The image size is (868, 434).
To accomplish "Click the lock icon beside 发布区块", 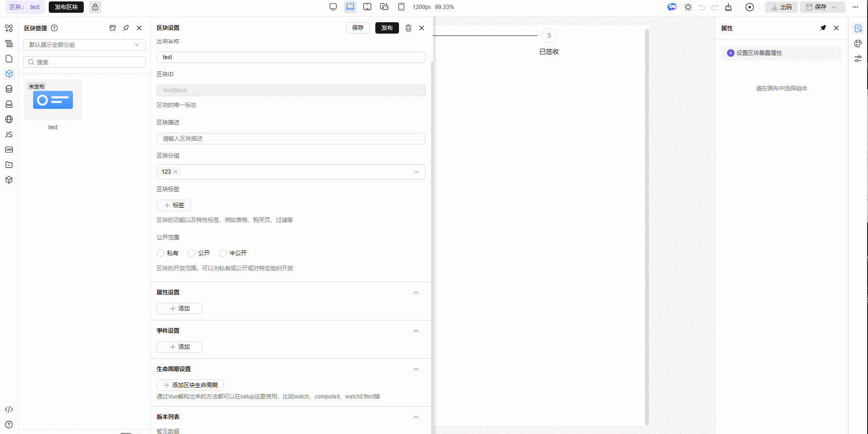I will 95,7.
